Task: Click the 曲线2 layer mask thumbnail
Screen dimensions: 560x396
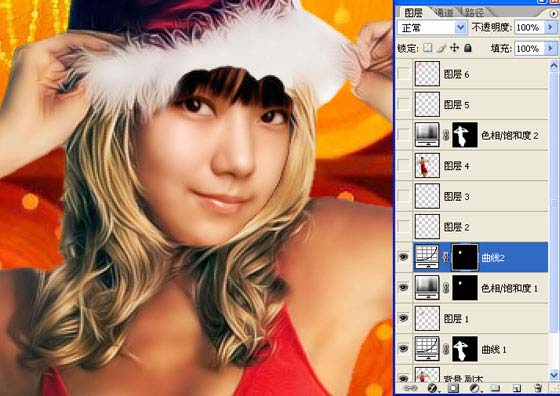Action: pyautogui.click(x=465, y=257)
